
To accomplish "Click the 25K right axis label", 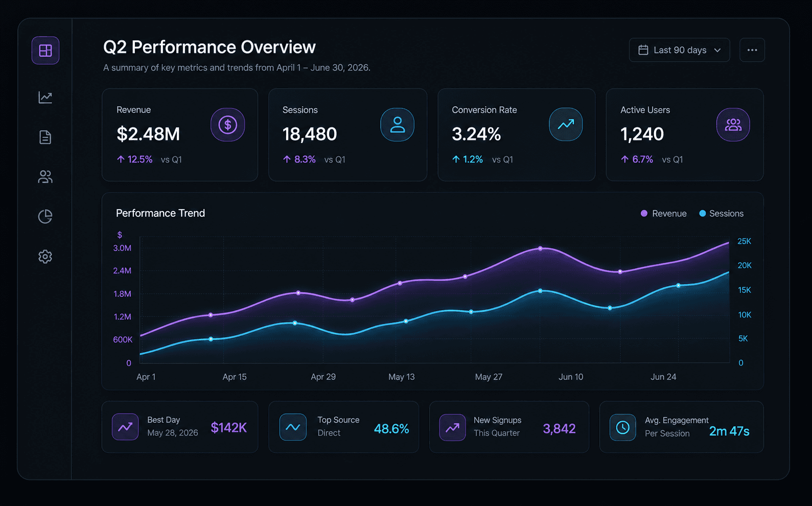I will point(744,241).
